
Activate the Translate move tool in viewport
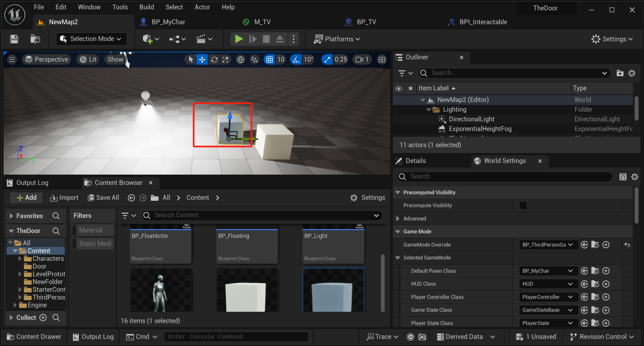click(202, 59)
